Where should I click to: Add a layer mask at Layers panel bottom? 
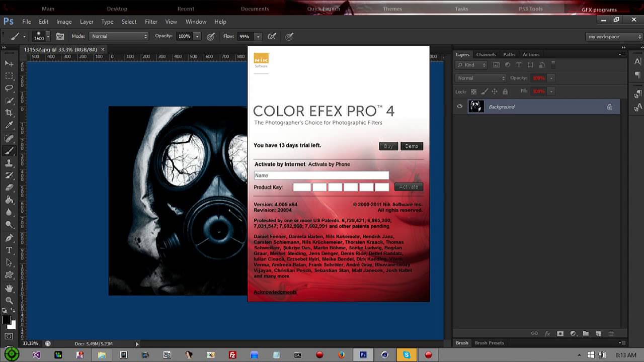(x=560, y=333)
